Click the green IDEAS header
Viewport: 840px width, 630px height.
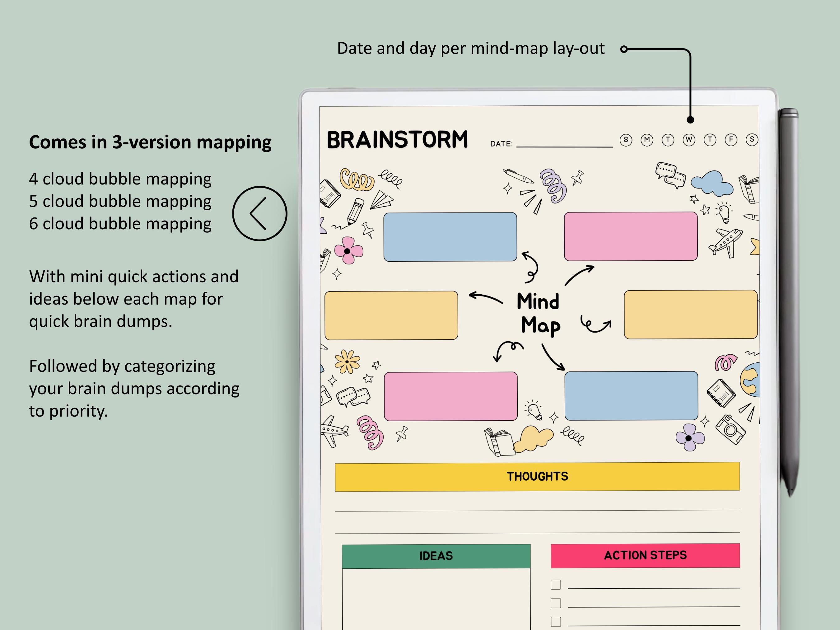436,556
